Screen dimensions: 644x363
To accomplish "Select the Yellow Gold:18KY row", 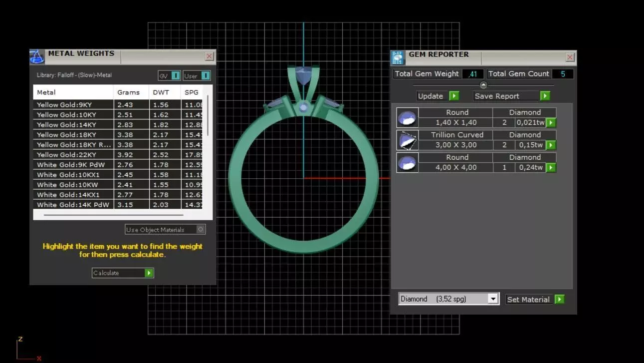I will [x=118, y=135].
